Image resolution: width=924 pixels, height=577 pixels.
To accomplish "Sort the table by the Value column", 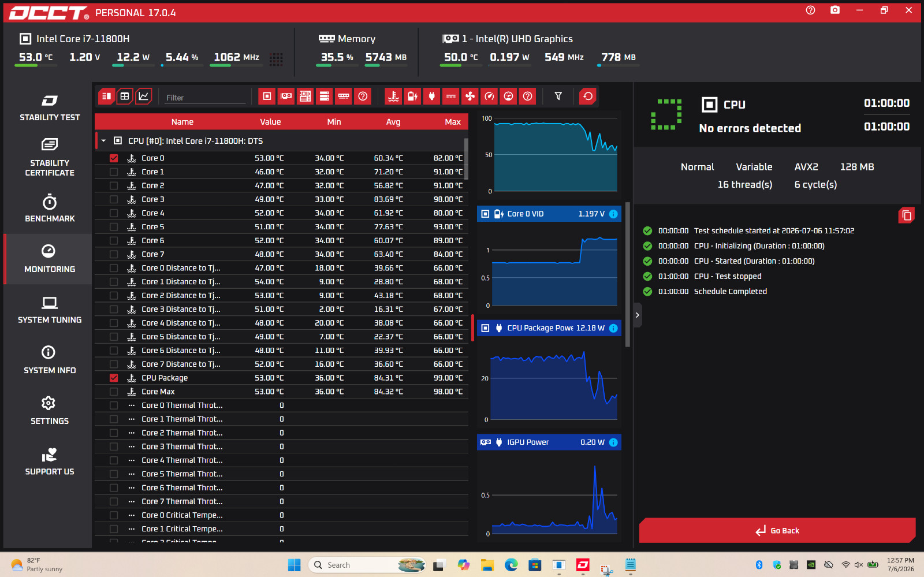I will click(x=270, y=122).
